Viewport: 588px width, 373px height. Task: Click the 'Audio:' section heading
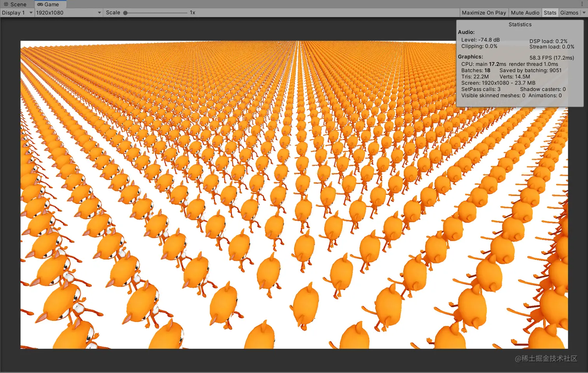point(466,32)
